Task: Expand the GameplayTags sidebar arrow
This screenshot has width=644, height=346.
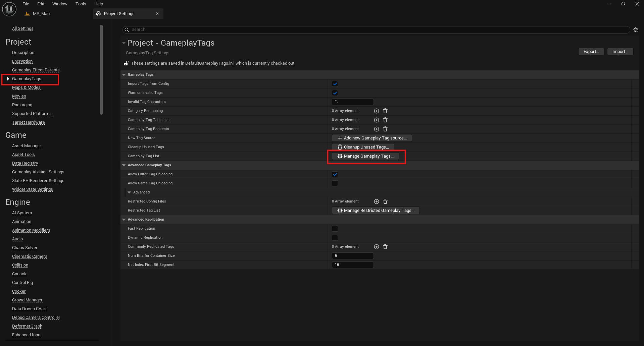Action: [8, 79]
